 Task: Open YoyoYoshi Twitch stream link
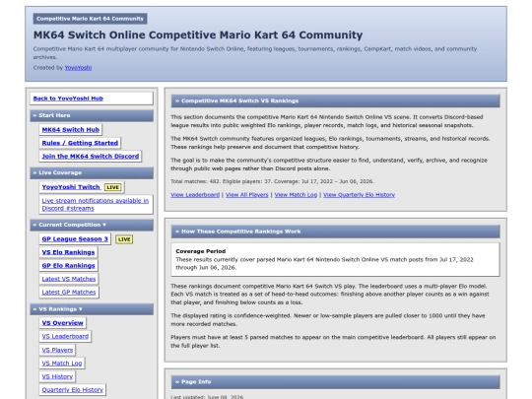(71, 187)
